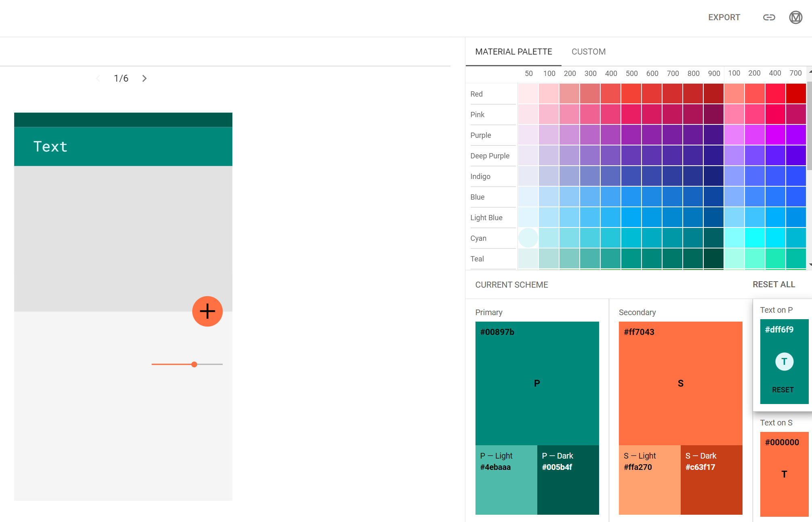Viewport: 812px width, 522px height.
Task: Pick the Cyan 50 circular swatch
Action: coord(528,238)
